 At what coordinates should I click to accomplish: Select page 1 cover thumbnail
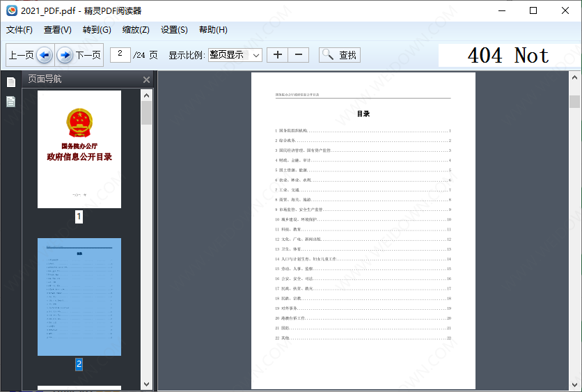pos(79,149)
